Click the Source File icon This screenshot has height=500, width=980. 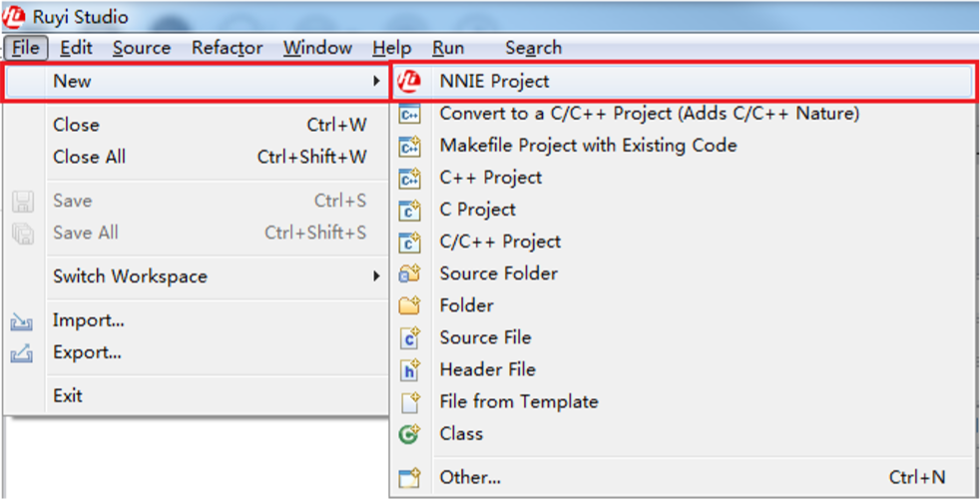tap(409, 338)
